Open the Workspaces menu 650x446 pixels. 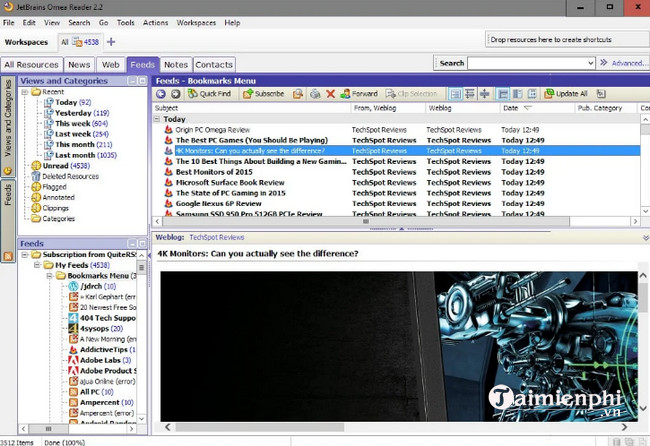[x=195, y=21]
